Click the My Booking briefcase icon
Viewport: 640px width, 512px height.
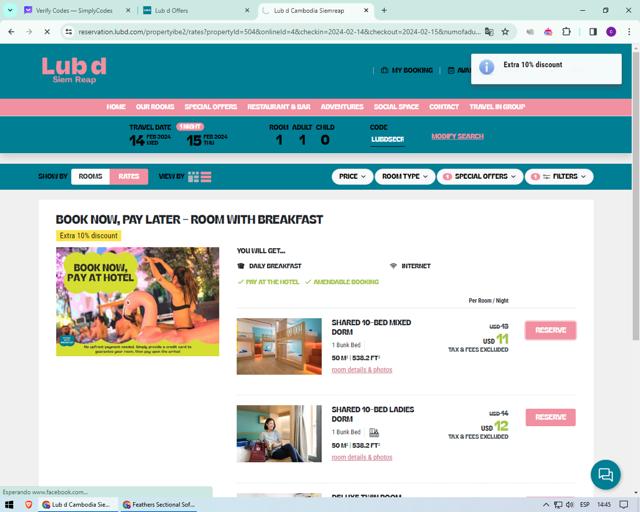[384, 70]
